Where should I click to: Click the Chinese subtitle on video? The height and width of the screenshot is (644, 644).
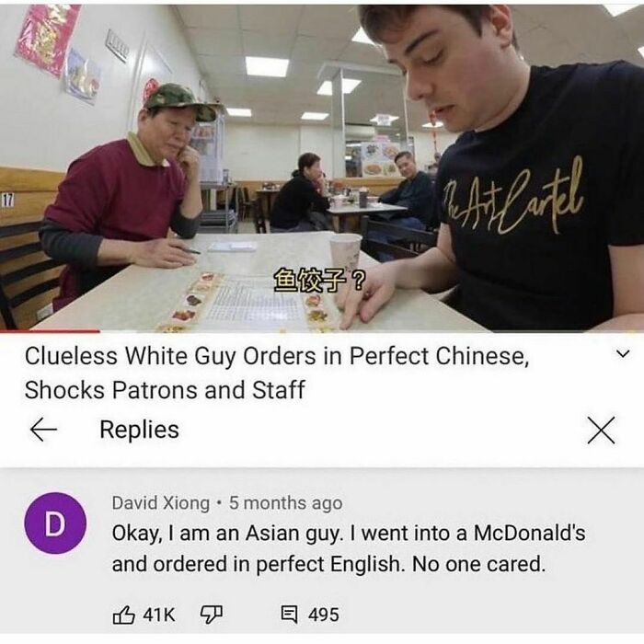pos(319,280)
